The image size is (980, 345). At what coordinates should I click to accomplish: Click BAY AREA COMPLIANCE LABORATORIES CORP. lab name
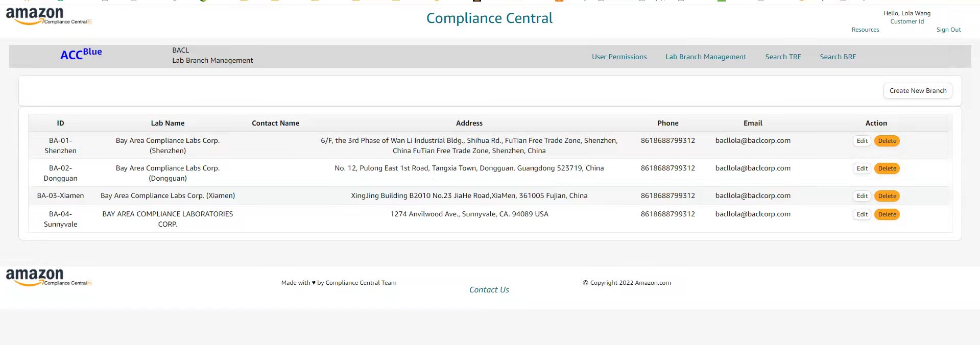point(168,219)
